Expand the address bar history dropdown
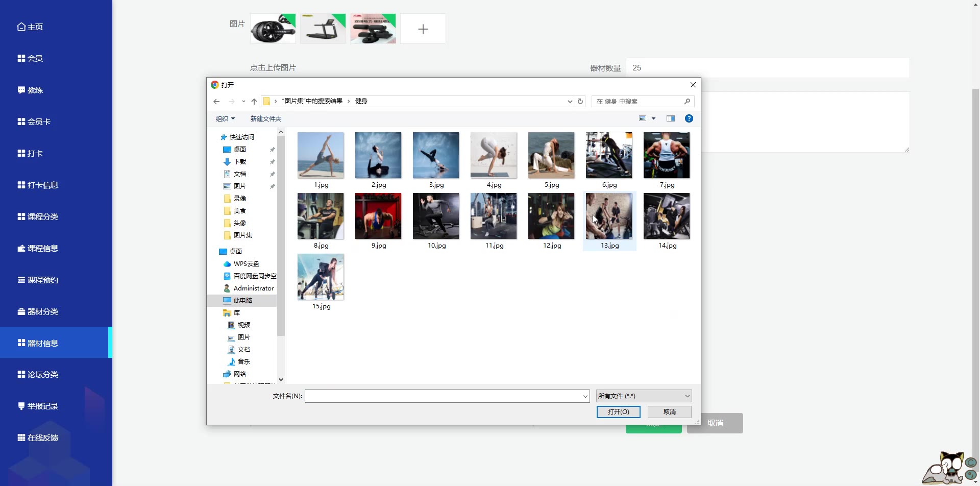This screenshot has width=980, height=486. [570, 101]
